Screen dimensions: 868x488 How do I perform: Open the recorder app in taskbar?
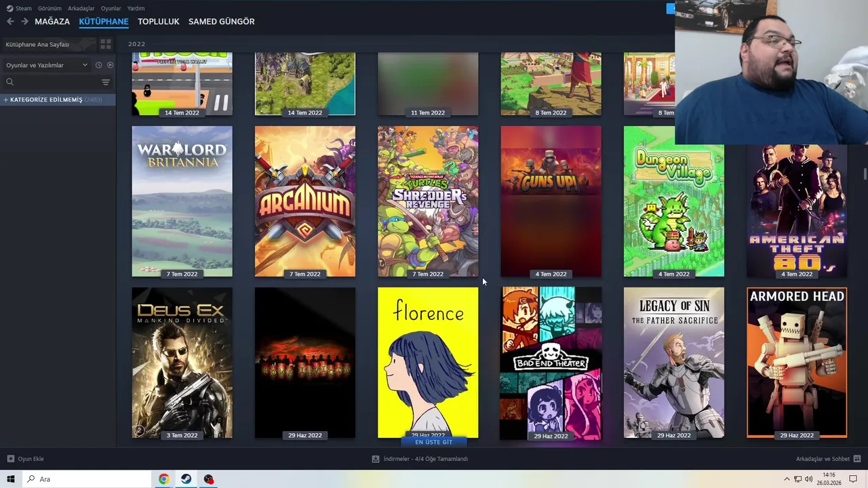pyautogui.click(x=208, y=479)
